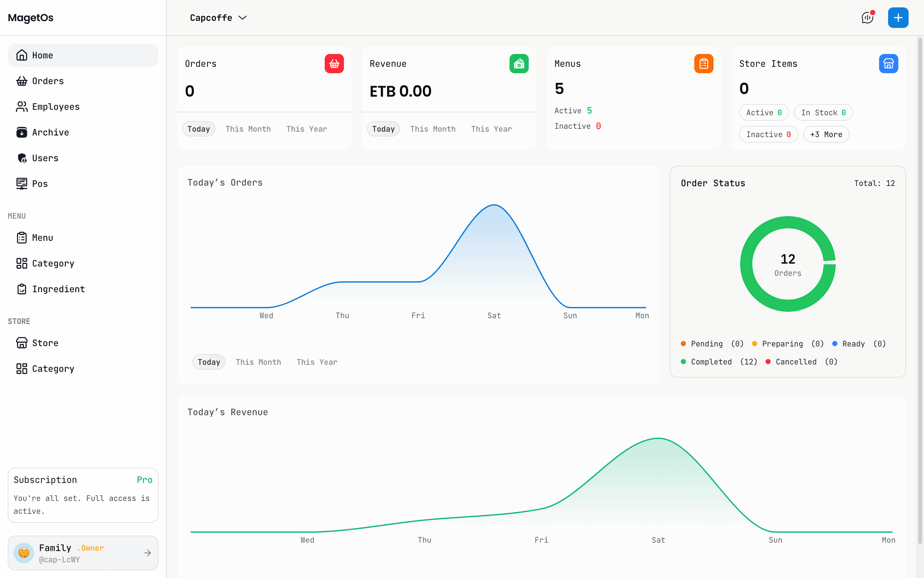Open the Orders page from the sidebar label
The image size is (924, 578).
(48, 81)
